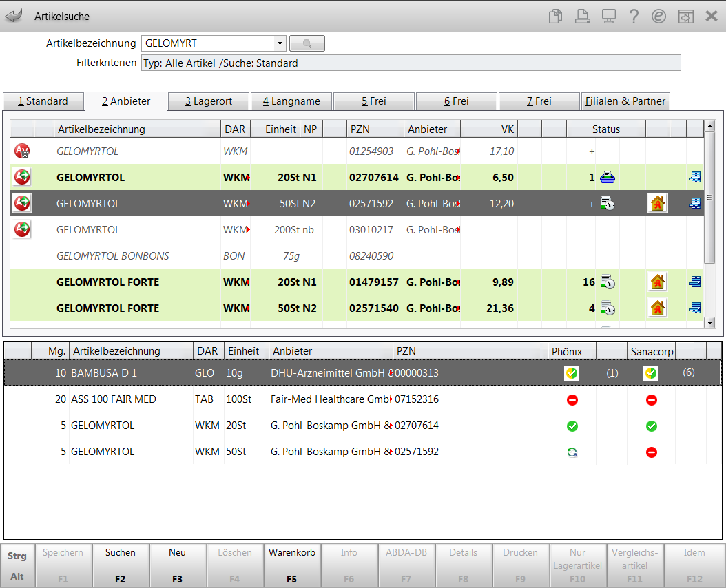This screenshot has height=588, width=726.
Task: Click the Warenkorb F5 button
Action: [291, 565]
